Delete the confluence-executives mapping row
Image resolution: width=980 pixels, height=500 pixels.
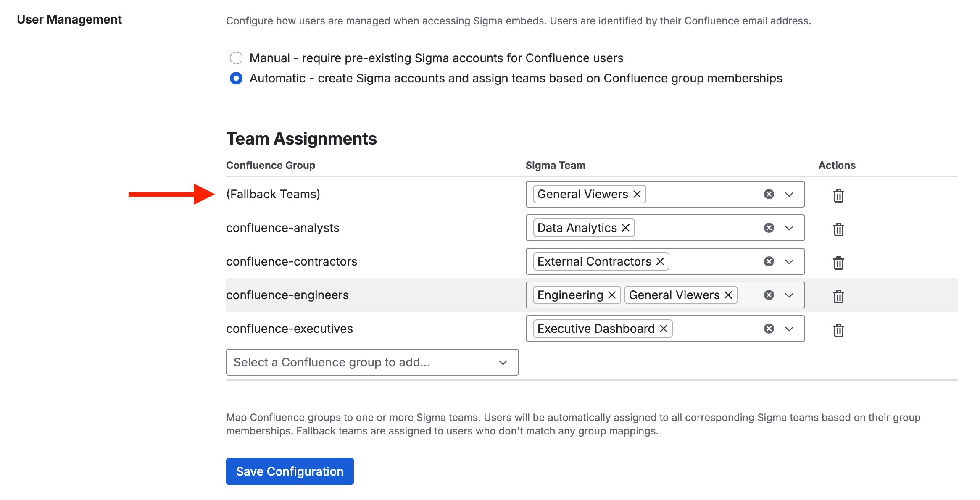838,330
